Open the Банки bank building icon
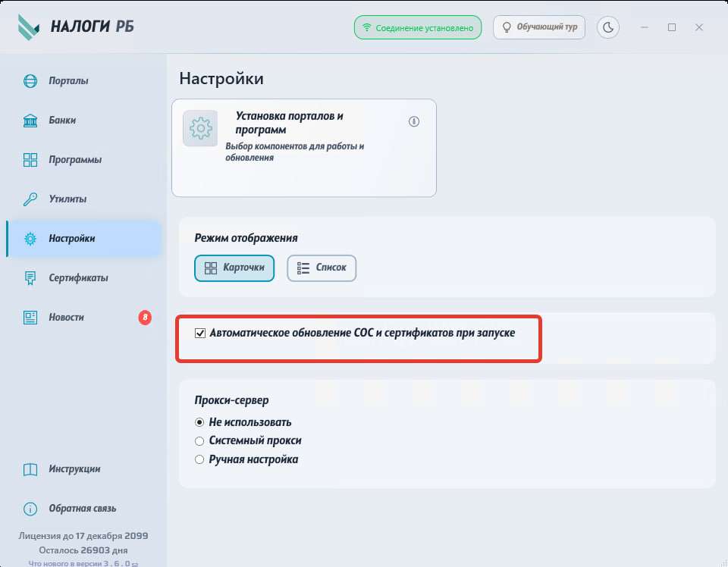The height and width of the screenshot is (567, 728). (x=30, y=121)
